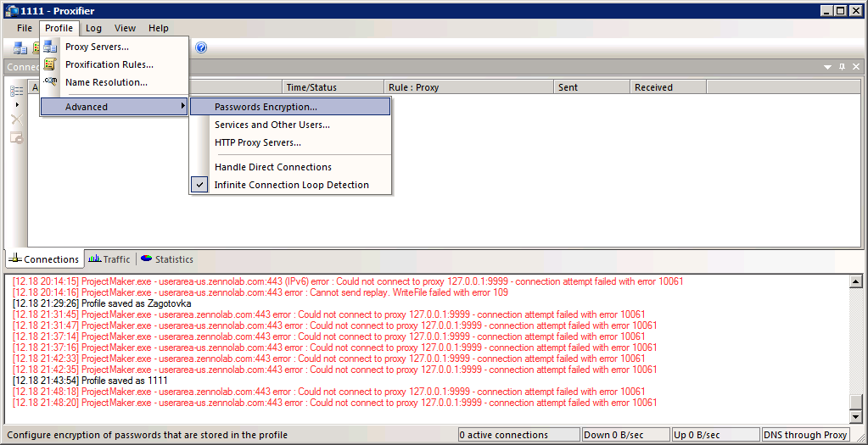The image size is (868, 445).
Task: Select the 21:37:16 error log line
Action: [x=334, y=348]
